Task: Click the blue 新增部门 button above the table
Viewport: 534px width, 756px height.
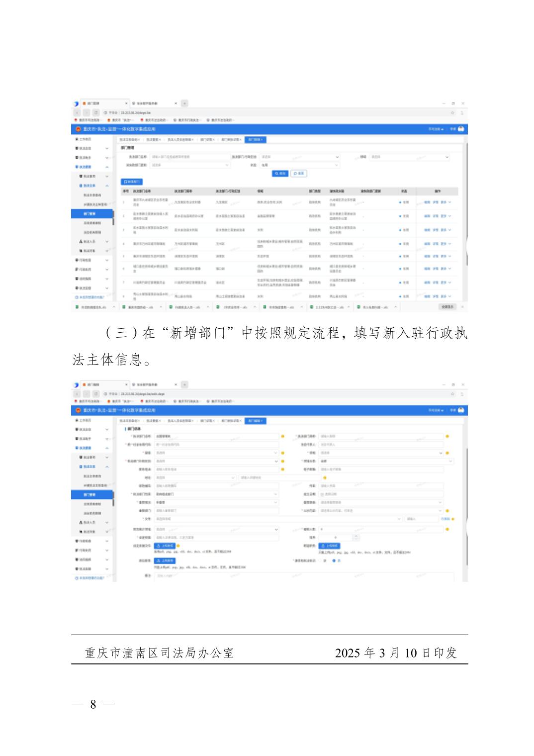Action: [132, 182]
